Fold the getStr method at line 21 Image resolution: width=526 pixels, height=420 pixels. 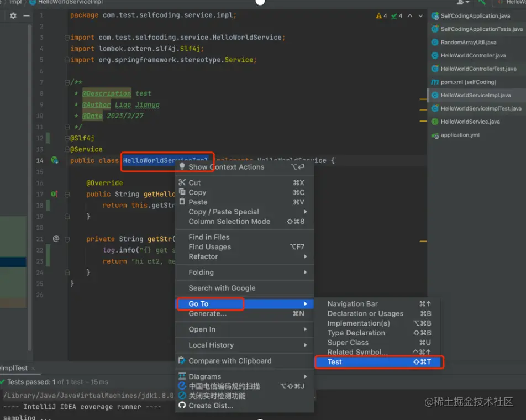click(x=67, y=239)
